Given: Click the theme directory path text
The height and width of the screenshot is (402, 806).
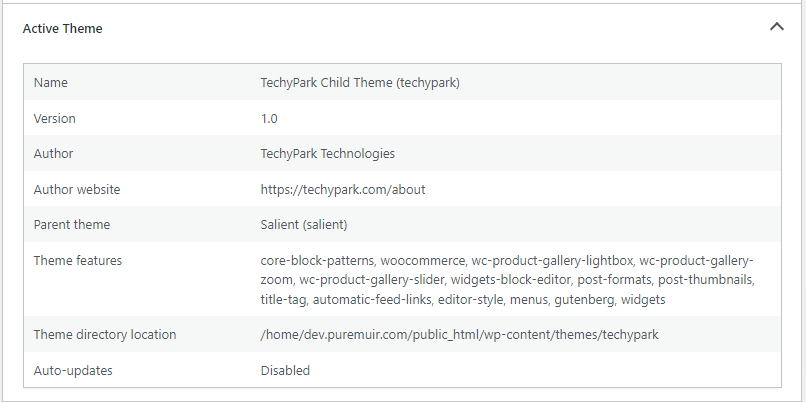Looking at the screenshot, I should [x=460, y=335].
